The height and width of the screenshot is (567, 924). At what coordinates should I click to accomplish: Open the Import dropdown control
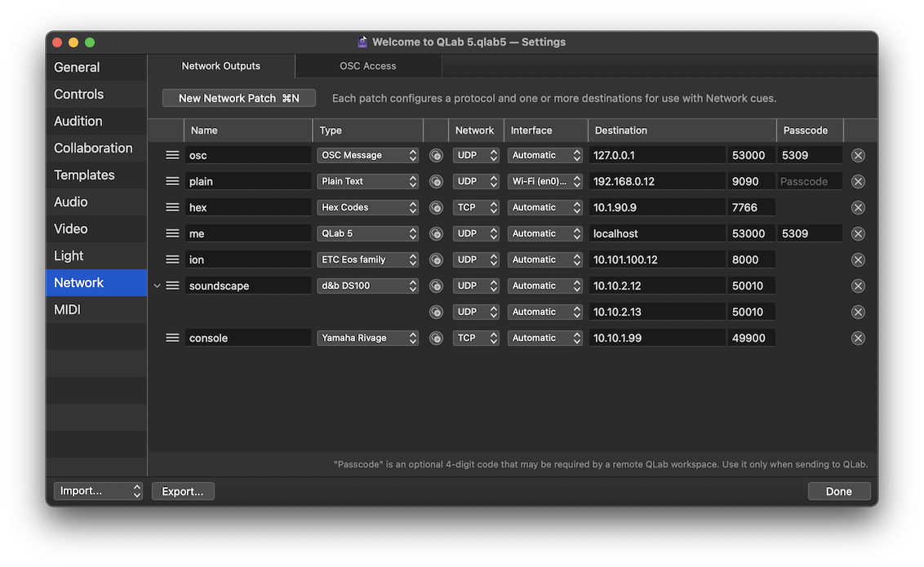click(98, 490)
